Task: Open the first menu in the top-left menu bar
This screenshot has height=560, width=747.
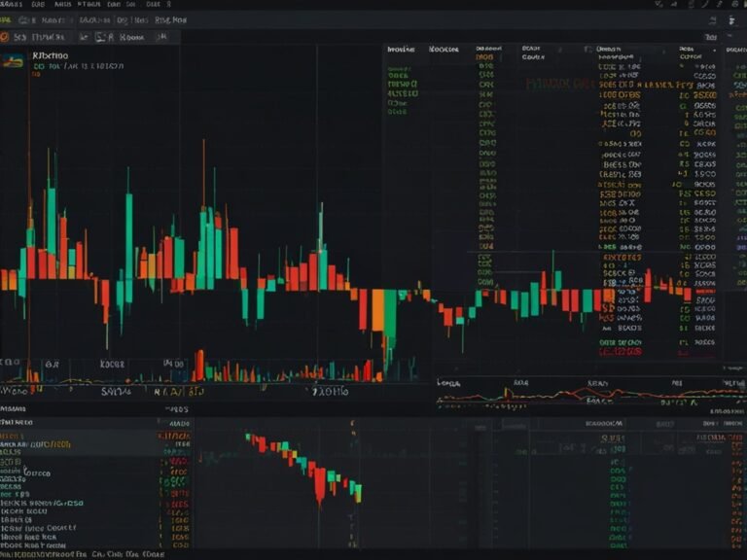Action: pyautogui.click(x=12, y=5)
